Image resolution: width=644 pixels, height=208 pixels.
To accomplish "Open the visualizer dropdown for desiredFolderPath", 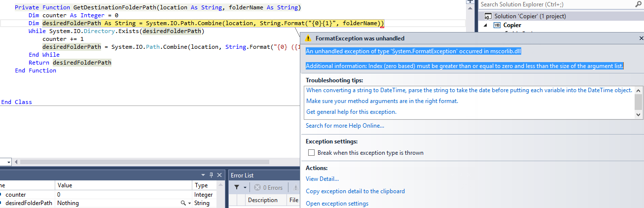I will 189,203.
